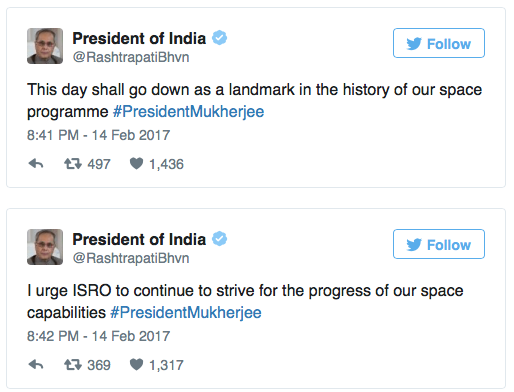This screenshot has height=392, width=514.
Task: Click verified badge in the second tweet header
Action: pos(220,238)
